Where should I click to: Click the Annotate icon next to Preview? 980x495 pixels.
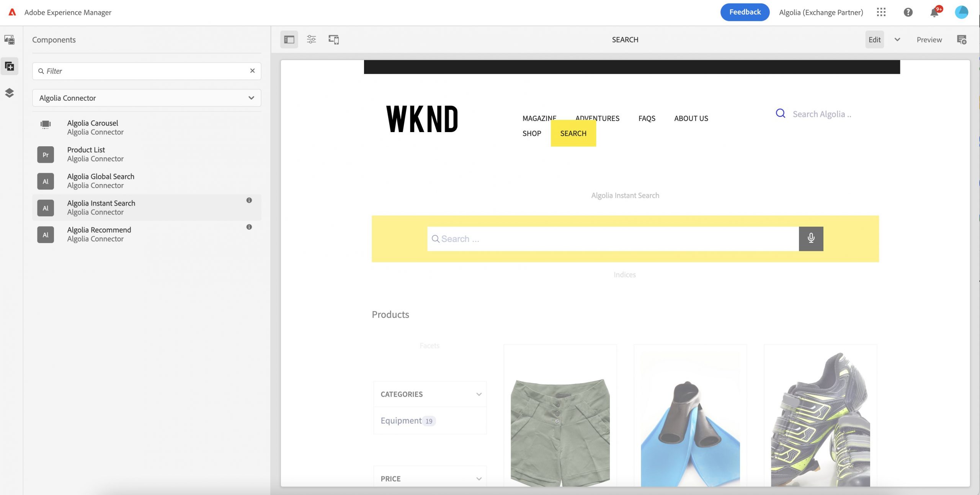point(961,40)
